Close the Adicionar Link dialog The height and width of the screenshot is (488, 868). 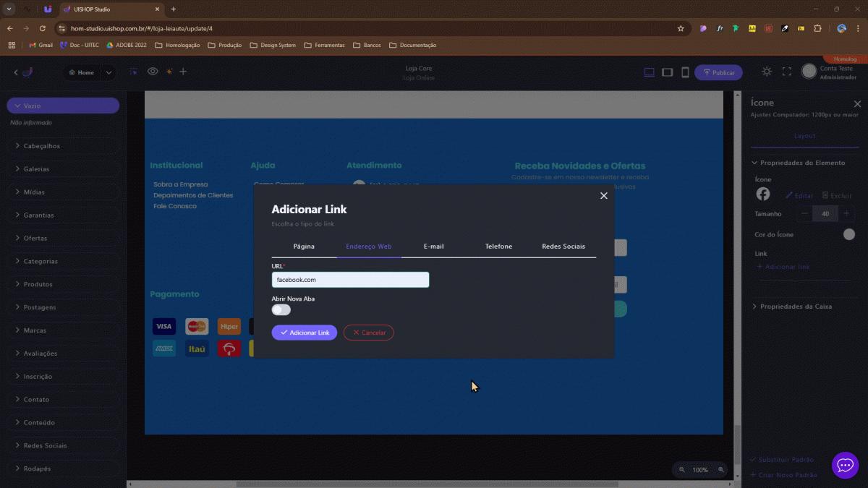coord(604,196)
